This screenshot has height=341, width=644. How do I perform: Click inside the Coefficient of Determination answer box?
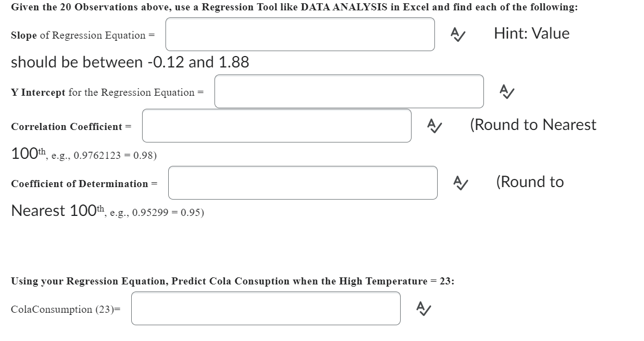(x=302, y=183)
